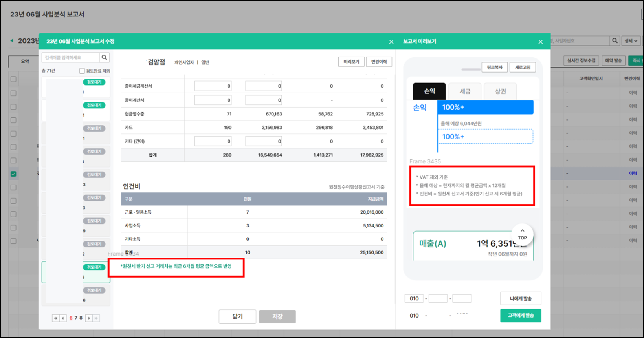The width and height of the screenshot is (644, 338).
Task: Toggle the 검토완료 제외 checkbox
Action: [x=82, y=71]
